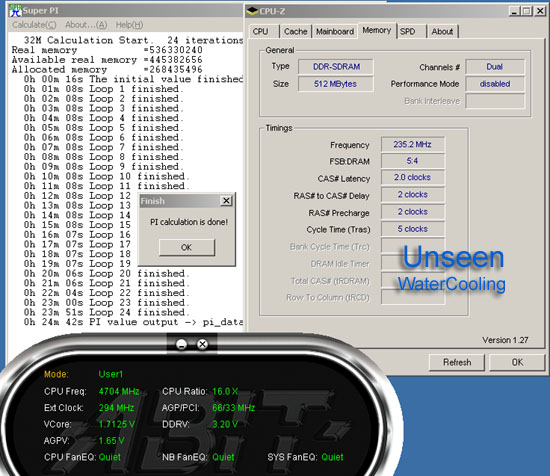
Task: Click the AGPV 1.65 V value
Action: point(112,441)
